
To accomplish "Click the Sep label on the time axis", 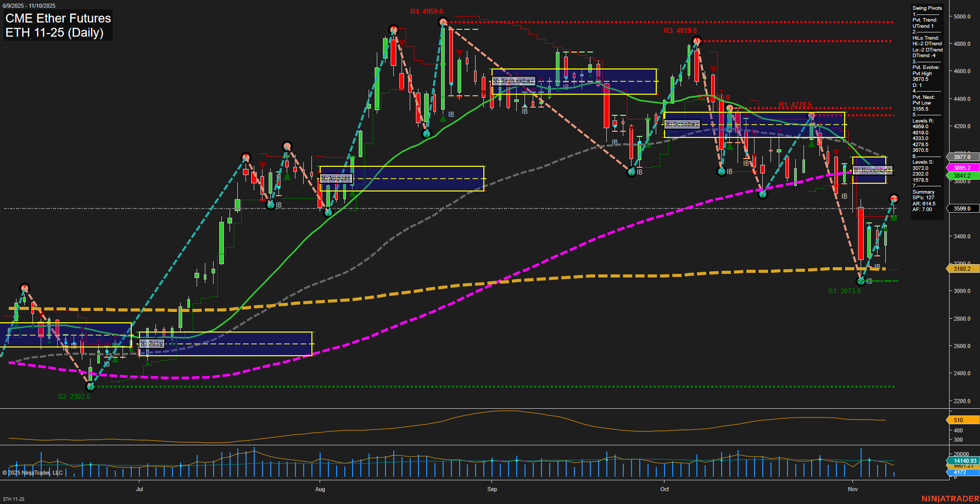I will [492, 489].
